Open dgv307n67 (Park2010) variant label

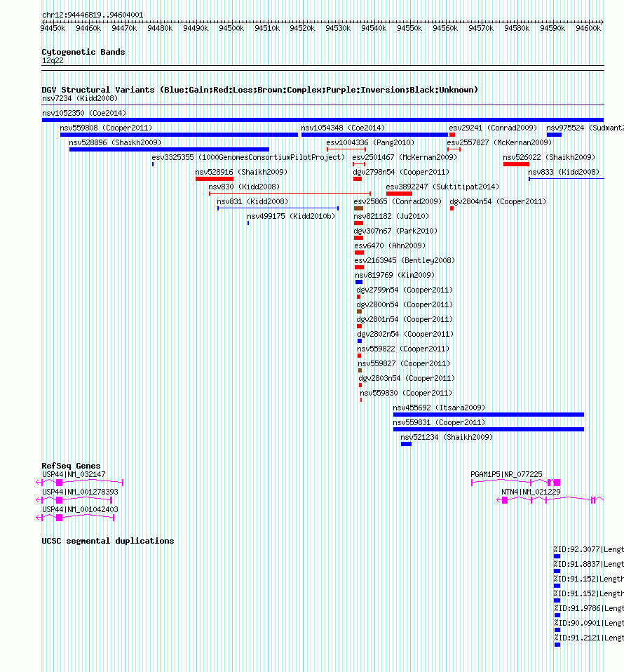click(395, 231)
